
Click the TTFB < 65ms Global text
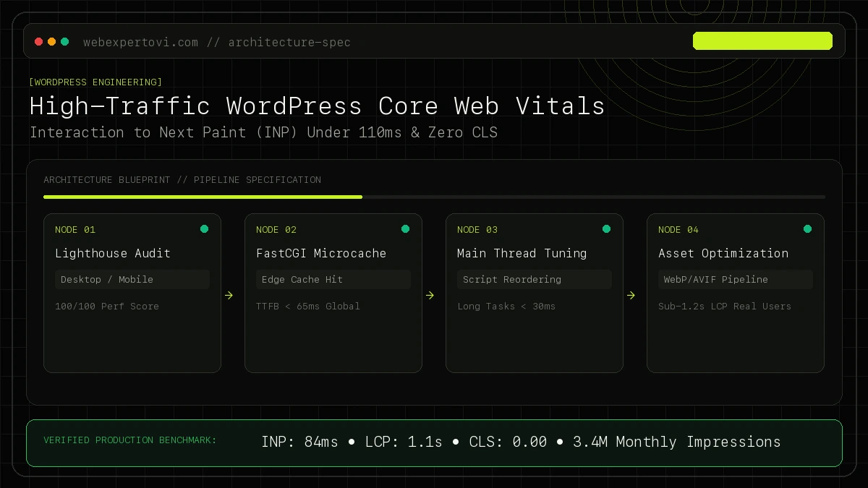click(x=308, y=307)
